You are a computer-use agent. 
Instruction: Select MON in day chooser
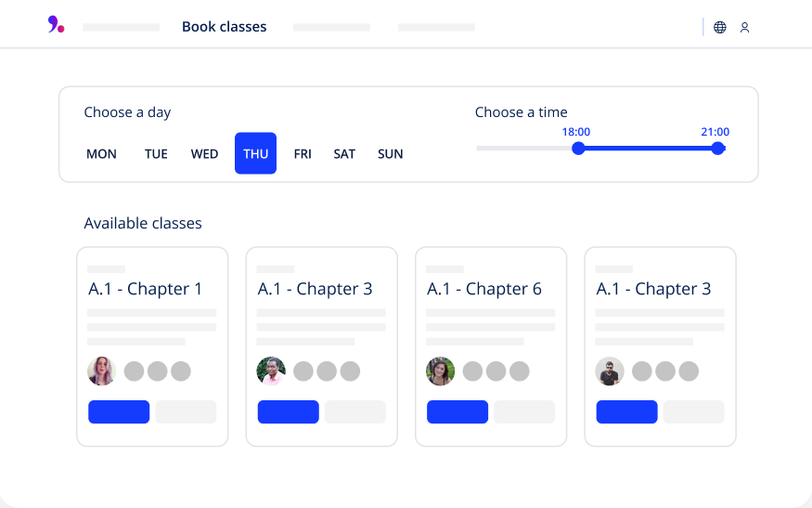point(101,154)
